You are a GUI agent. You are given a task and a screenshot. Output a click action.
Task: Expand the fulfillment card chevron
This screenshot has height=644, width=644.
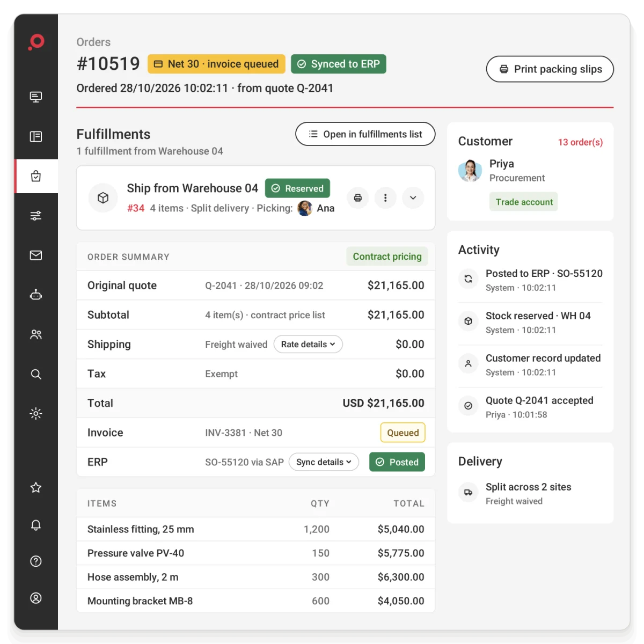(413, 198)
